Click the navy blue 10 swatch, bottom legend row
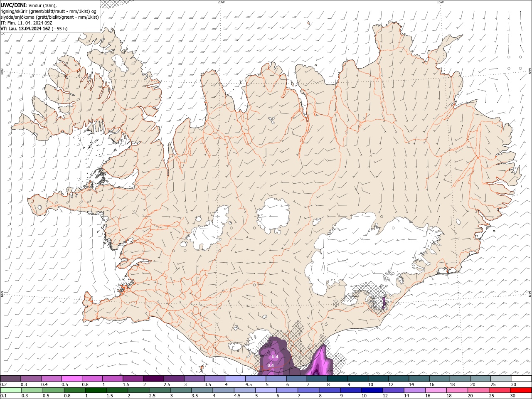Image resolution: width=532 pixels, height=399 pixels. click(x=372, y=390)
